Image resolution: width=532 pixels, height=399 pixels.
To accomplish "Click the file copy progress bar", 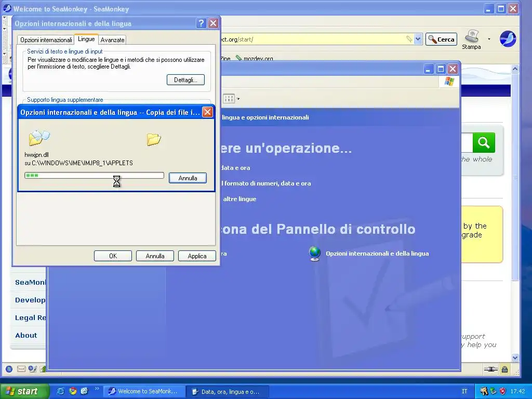I will pyautogui.click(x=95, y=176).
